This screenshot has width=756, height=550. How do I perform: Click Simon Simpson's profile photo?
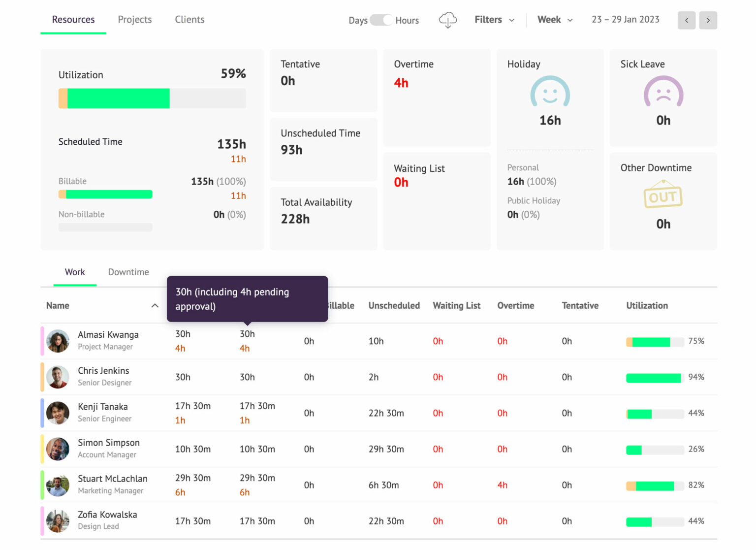pyautogui.click(x=58, y=449)
